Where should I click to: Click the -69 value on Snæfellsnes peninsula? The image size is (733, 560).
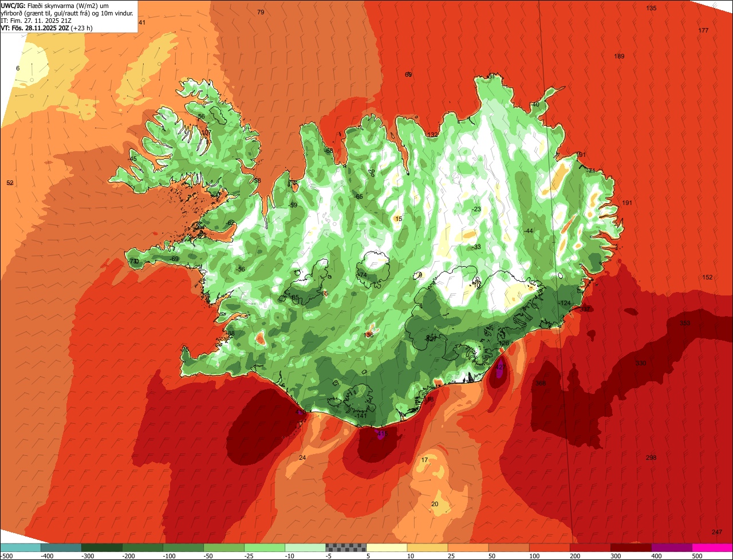click(174, 259)
